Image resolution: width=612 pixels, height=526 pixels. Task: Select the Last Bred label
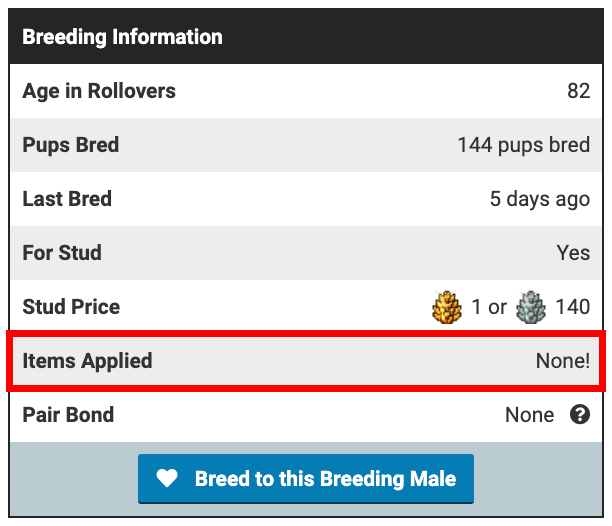67,199
